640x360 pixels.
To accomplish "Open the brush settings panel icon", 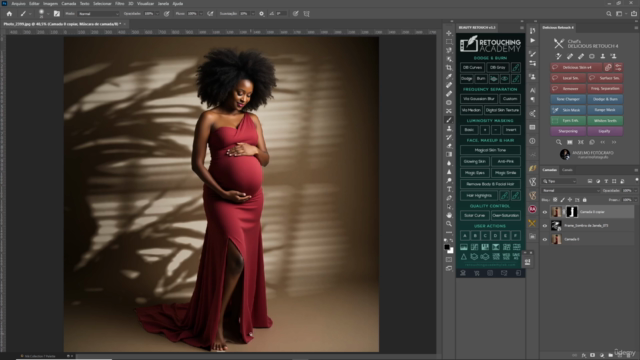I will click(x=57, y=13).
